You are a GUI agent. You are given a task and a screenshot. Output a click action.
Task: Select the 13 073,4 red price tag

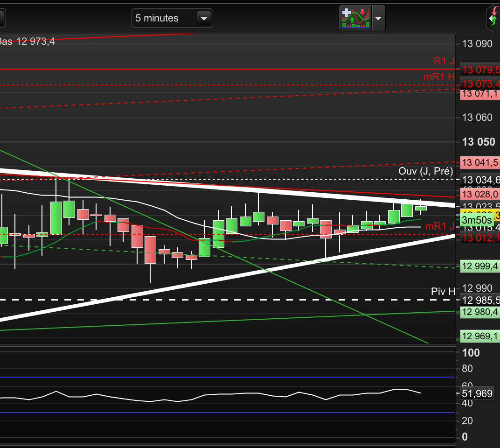480,84
